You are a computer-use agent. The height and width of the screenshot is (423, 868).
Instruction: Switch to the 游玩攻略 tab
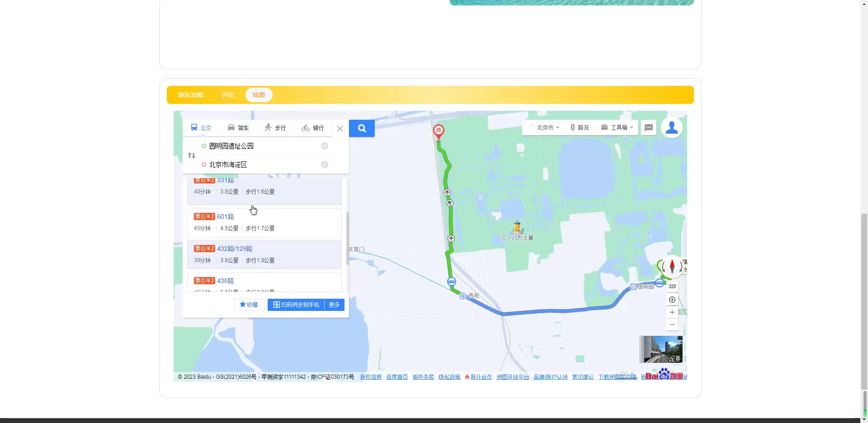(x=191, y=95)
